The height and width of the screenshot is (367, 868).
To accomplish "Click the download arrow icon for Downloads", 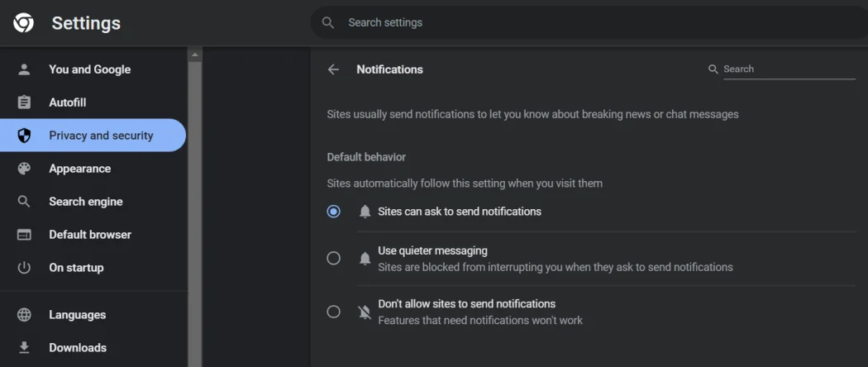I will 24,348.
